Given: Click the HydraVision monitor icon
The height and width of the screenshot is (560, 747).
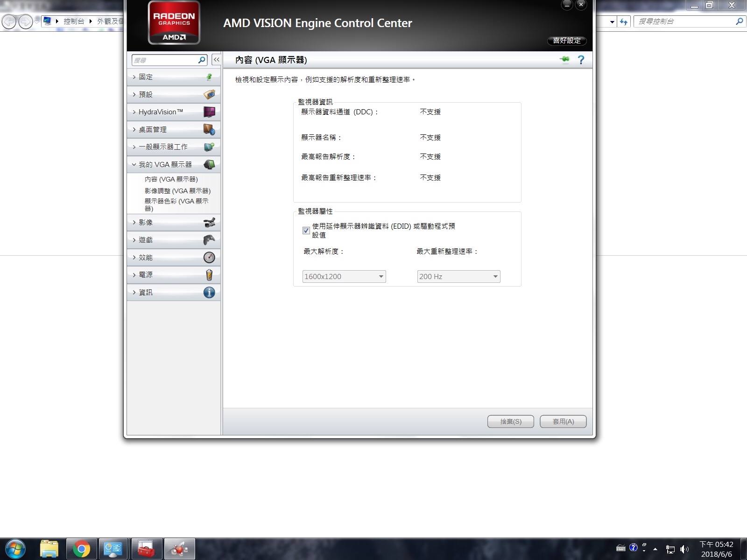Looking at the screenshot, I should (209, 112).
